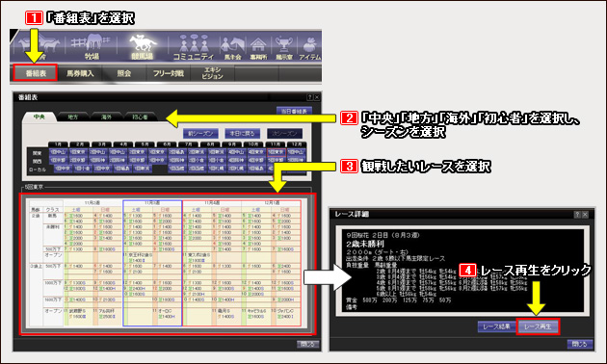Open the 展示室 trophy icon

pyautogui.click(x=284, y=47)
